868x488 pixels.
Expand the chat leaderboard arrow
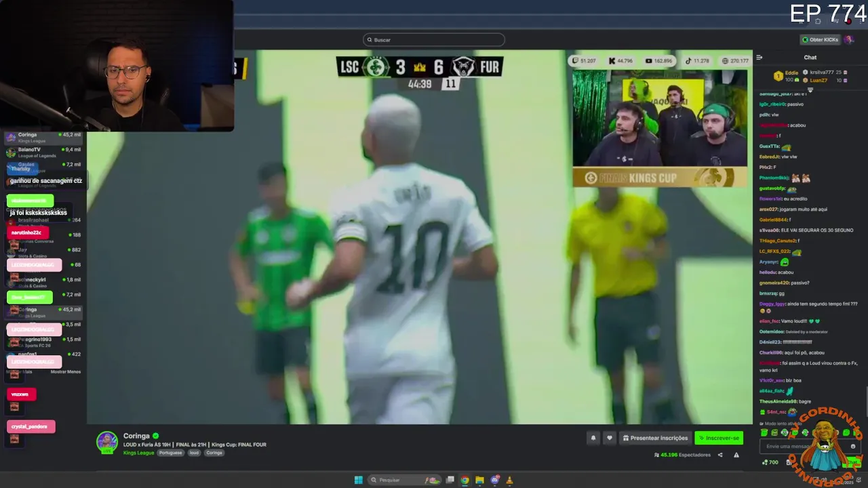point(810,89)
